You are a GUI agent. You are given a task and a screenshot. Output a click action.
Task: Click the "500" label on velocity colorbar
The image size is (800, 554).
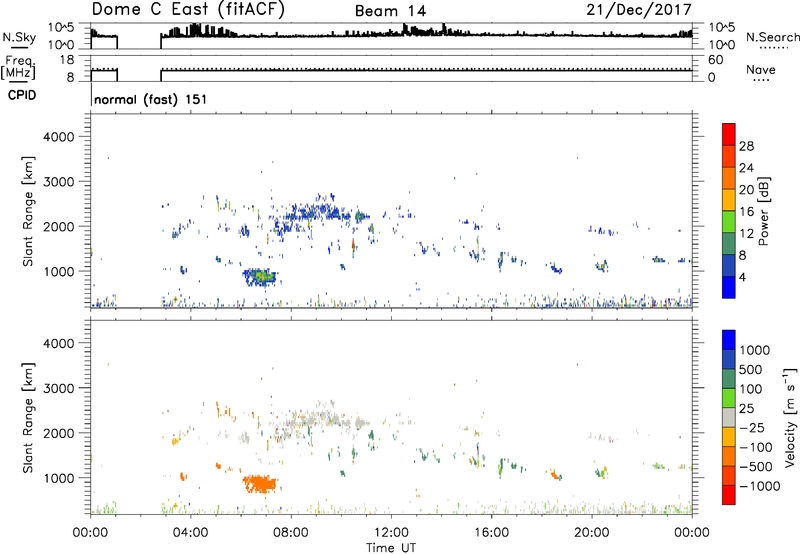tap(750, 370)
